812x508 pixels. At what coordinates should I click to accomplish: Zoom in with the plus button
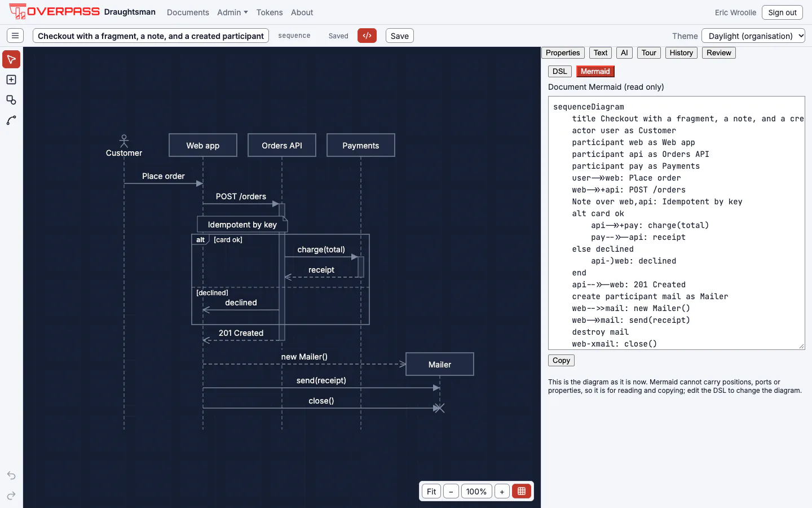point(502,491)
